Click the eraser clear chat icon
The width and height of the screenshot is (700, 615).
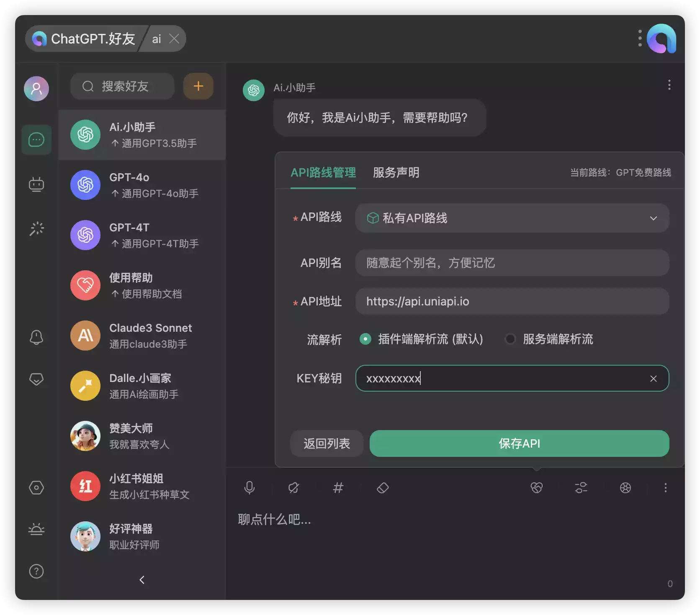point(383,488)
